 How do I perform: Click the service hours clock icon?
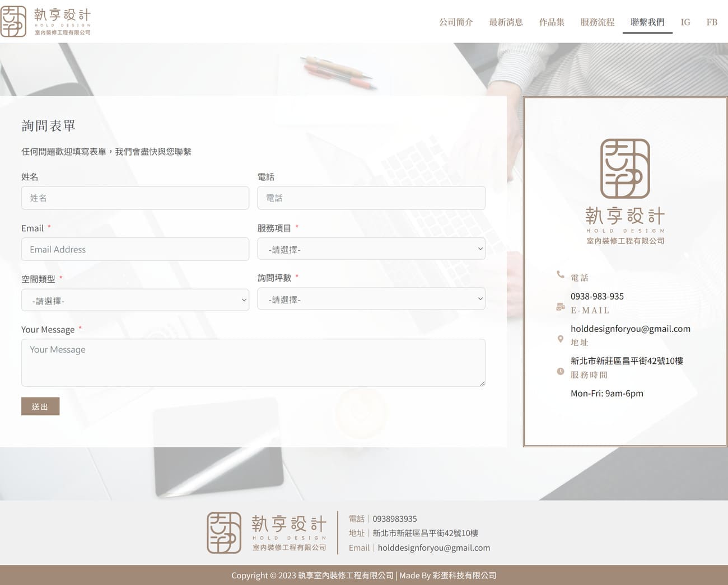(560, 371)
